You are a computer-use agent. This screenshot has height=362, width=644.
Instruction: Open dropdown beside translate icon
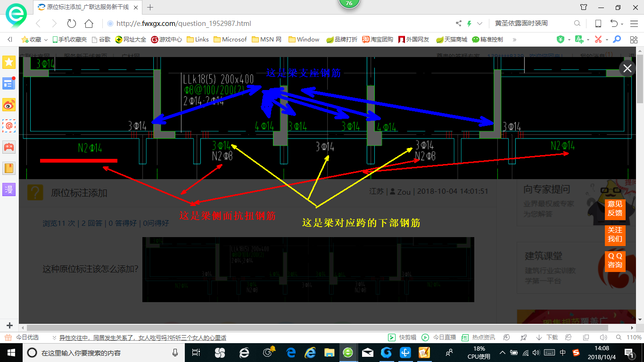coord(588,40)
